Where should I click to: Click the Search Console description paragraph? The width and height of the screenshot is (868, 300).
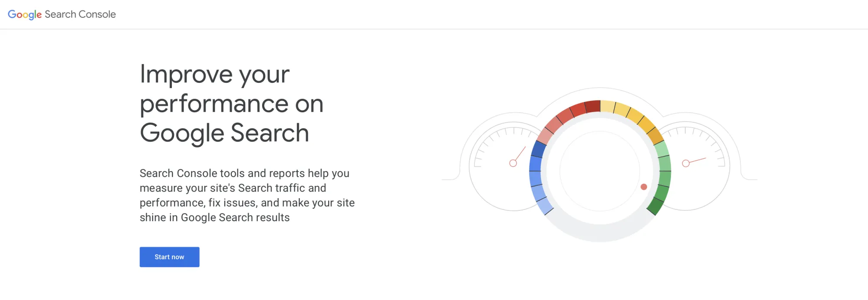(247, 195)
